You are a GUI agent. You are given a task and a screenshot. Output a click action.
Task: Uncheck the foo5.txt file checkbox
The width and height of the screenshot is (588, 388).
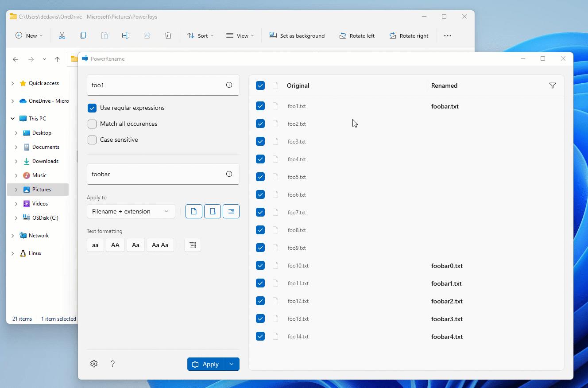[x=260, y=177]
